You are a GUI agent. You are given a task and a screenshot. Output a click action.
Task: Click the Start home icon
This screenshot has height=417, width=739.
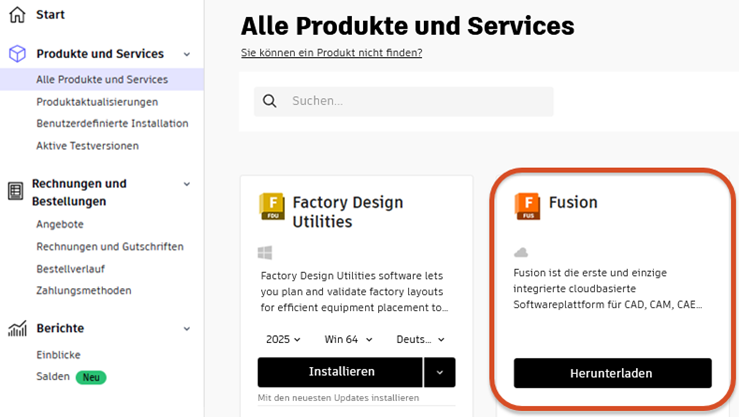[16, 15]
